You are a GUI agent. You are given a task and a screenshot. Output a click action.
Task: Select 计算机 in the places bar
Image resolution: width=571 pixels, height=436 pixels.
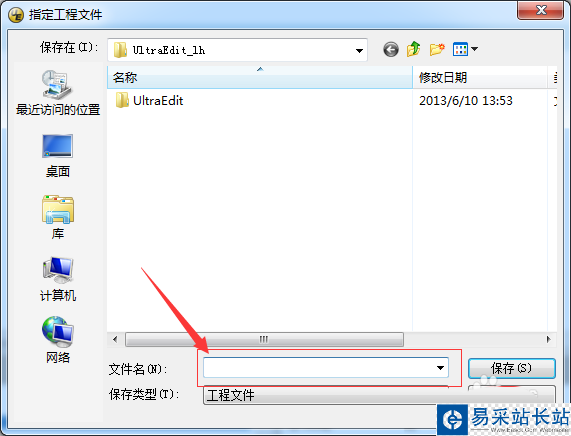click(x=58, y=279)
